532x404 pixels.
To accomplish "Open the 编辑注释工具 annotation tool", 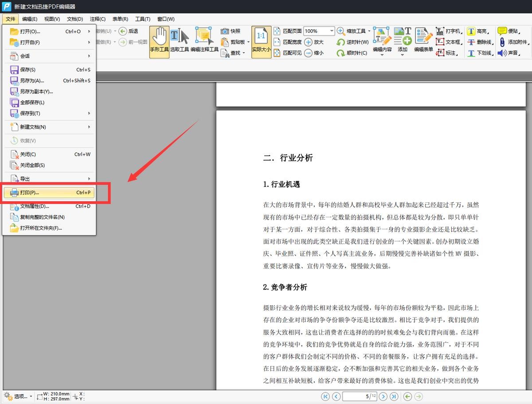I will [x=204, y=42].
